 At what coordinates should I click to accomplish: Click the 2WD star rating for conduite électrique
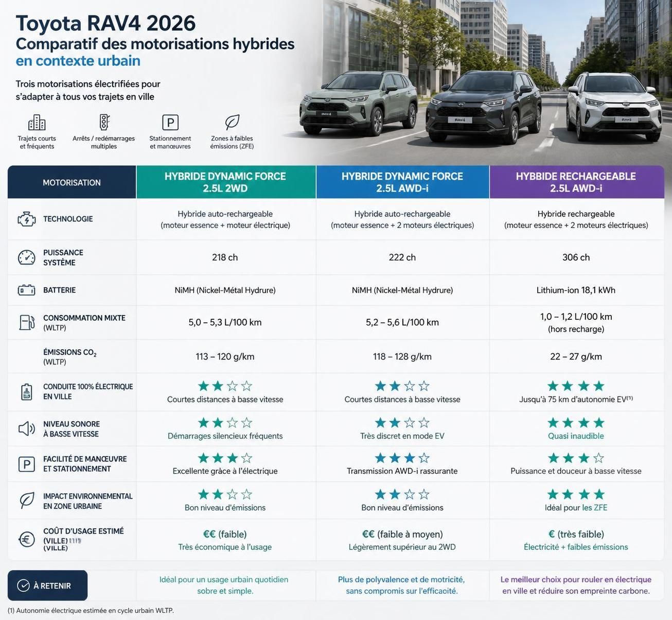point(225,386)
